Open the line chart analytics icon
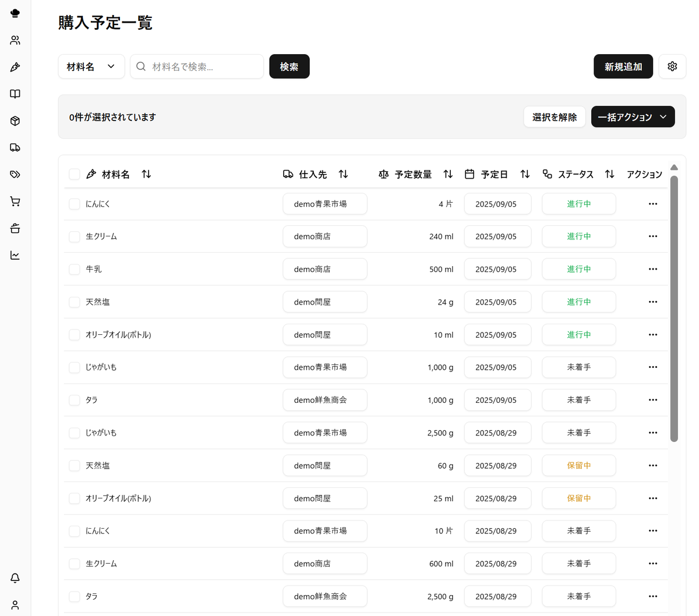Screen dimensions: 699x616 coord(15,255)
